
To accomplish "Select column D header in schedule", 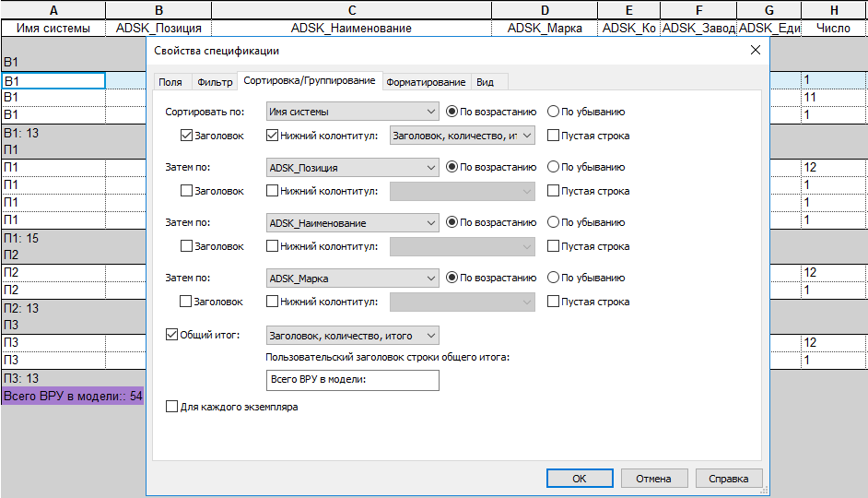I will point(545,10).
